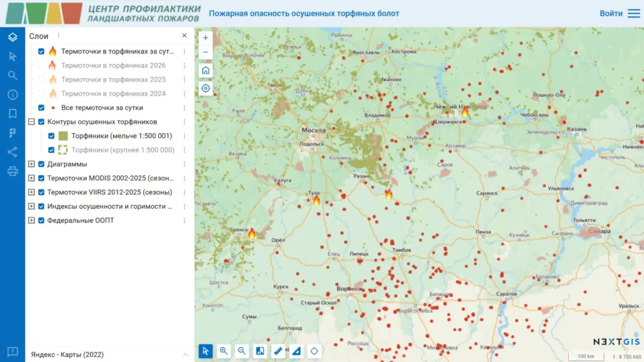Open the NextGIS logo link on map
The image size is (644, 362).
(616, 341)
